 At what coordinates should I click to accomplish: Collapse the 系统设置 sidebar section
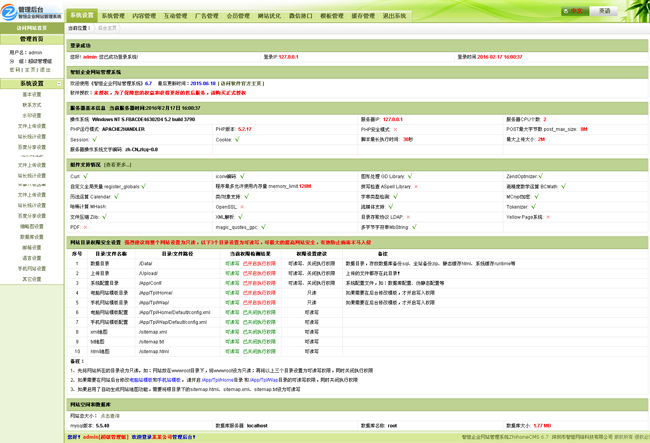click(x=59, y=84)
